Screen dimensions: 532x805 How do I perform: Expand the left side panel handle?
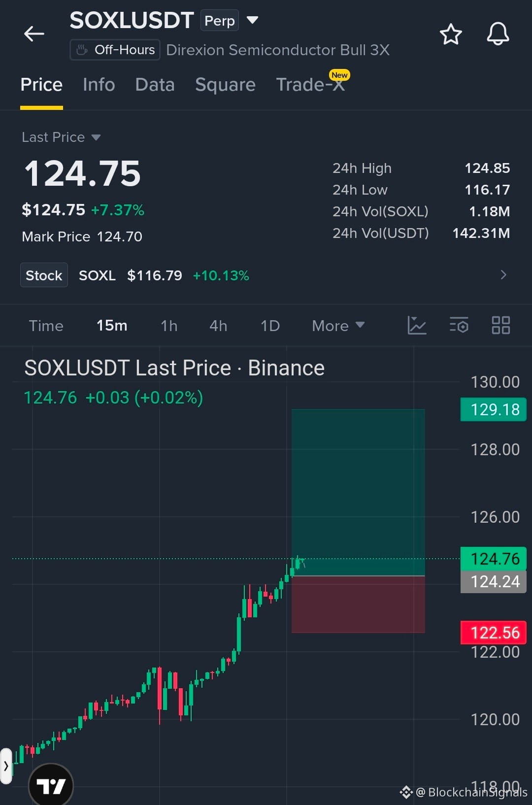(6, 766)
